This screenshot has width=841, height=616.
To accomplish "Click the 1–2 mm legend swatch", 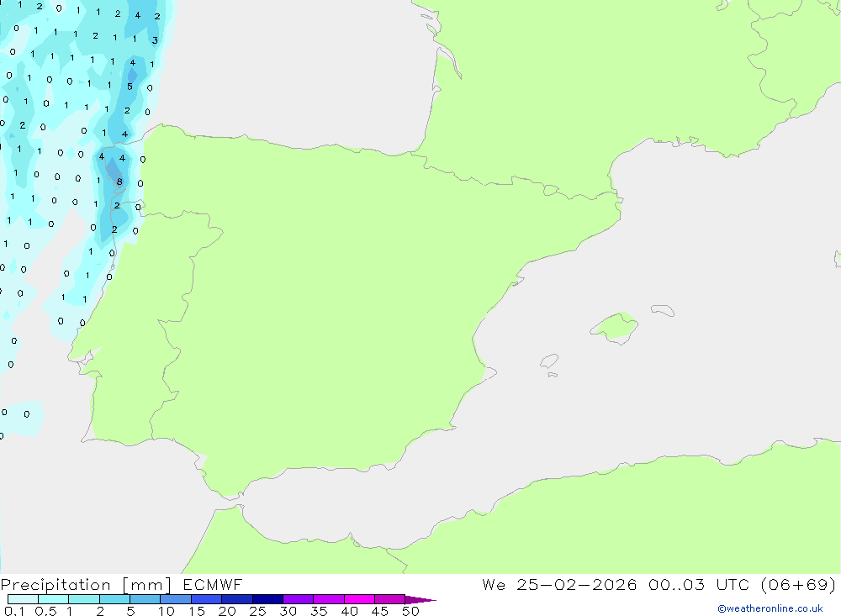I will 84,599.
